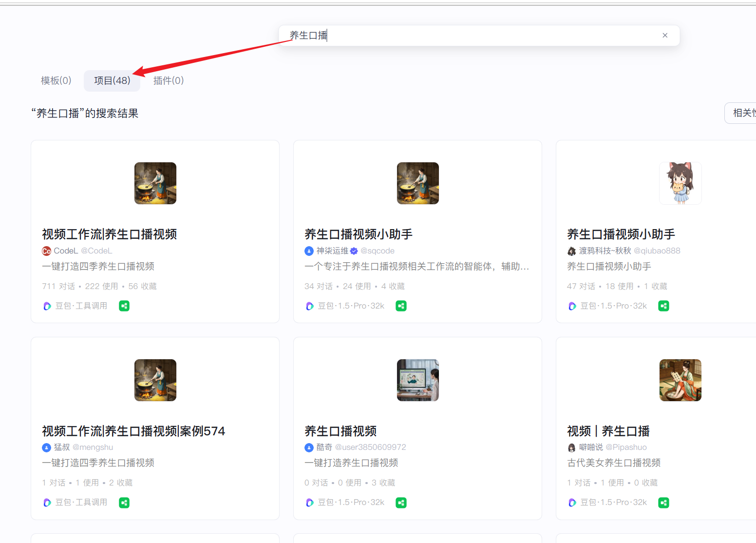Screen dimensions: 756x543
Task: Click the green workflow icon on 神柒运维's card
Action: [401, 306]
